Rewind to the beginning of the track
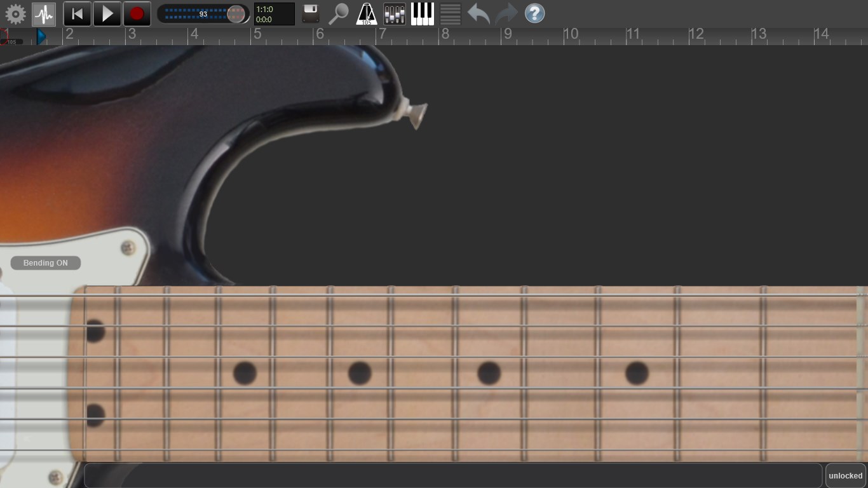This screenshot has height=488, width=868. tap(77, 13)
